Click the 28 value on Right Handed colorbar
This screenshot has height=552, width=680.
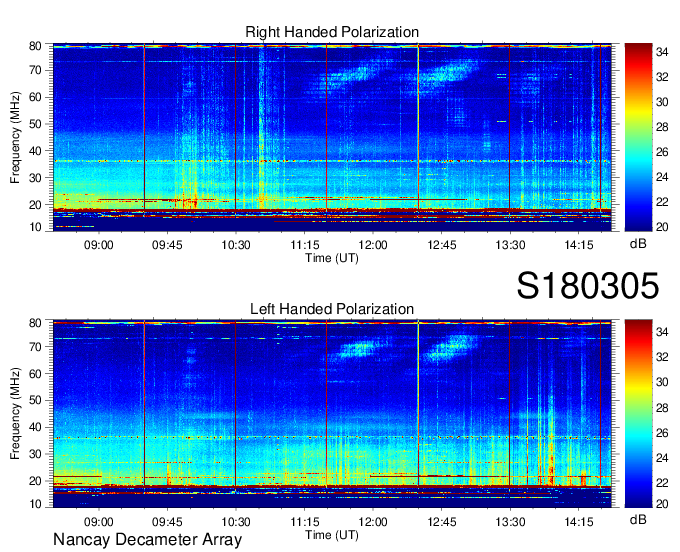click(662, 127)
